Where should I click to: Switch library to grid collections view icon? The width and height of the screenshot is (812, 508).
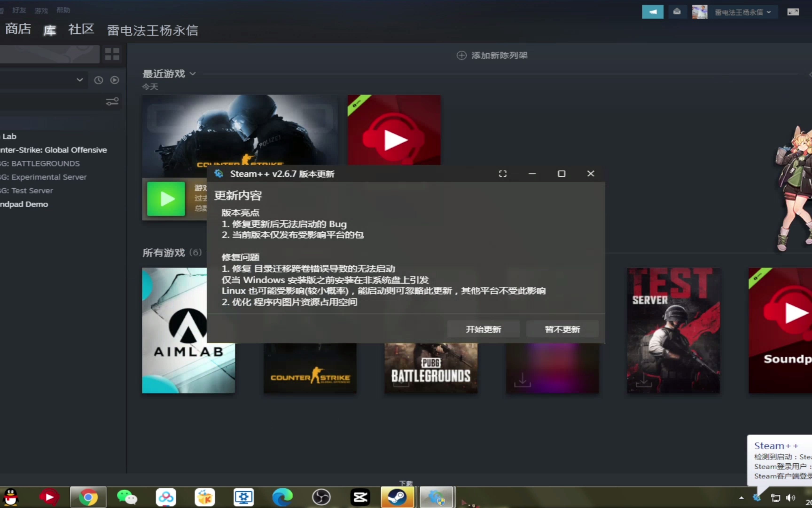coord(112,54)
